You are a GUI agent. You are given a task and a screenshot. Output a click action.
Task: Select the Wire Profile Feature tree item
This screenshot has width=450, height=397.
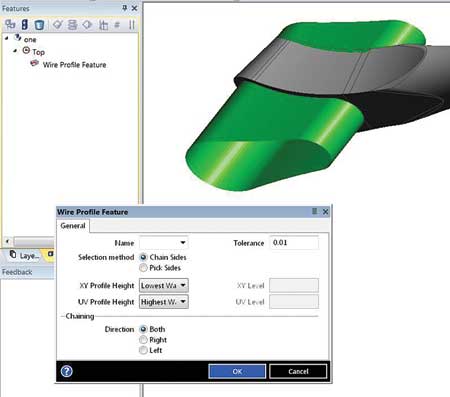pos(74,65)
